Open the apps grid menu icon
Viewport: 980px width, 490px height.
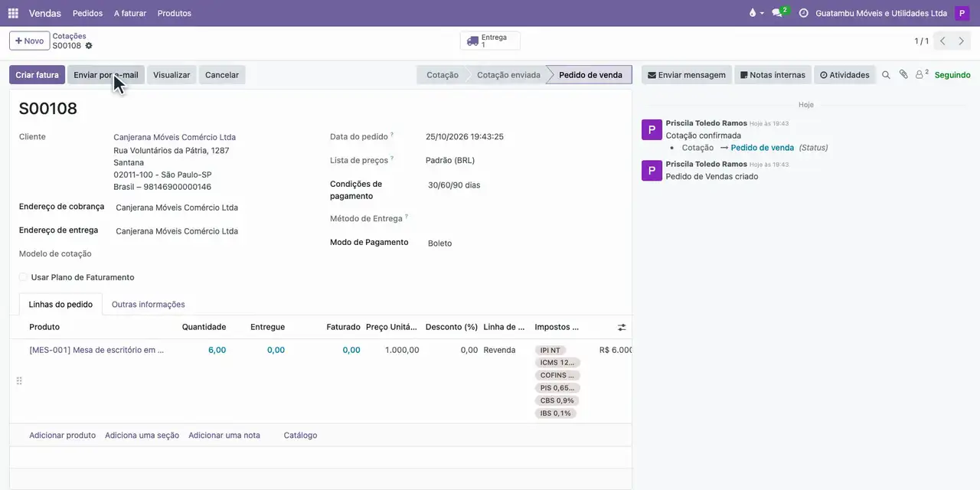point(13,13)
